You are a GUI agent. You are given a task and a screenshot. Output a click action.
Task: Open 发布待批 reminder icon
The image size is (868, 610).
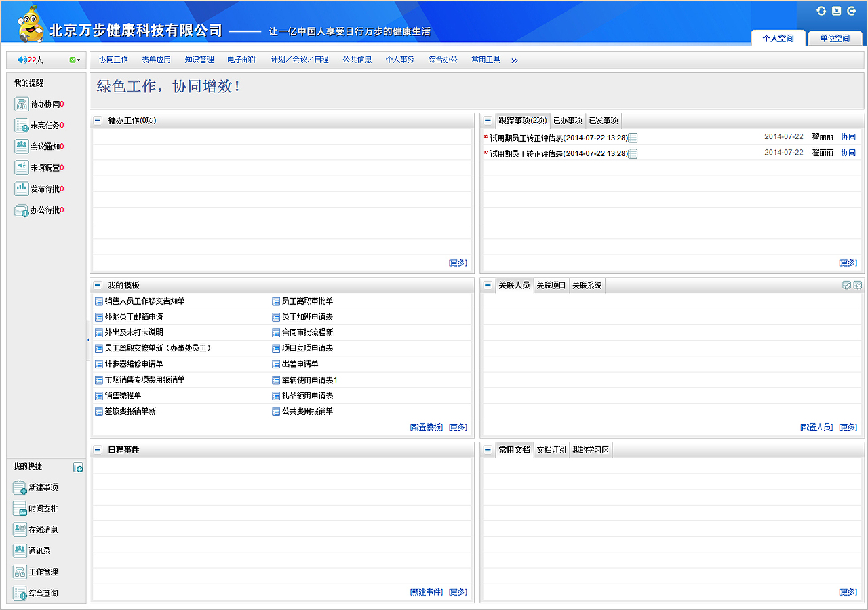tap(22, 189)
